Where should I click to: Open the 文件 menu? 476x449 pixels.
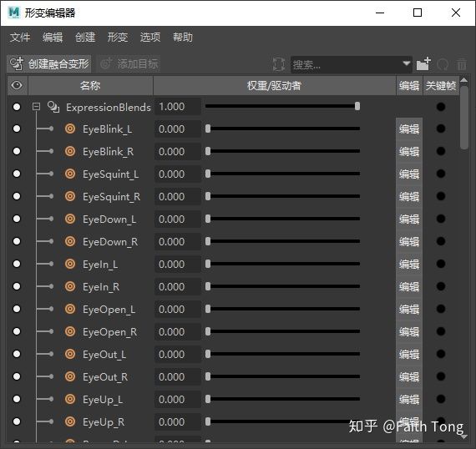pos(20,38)
